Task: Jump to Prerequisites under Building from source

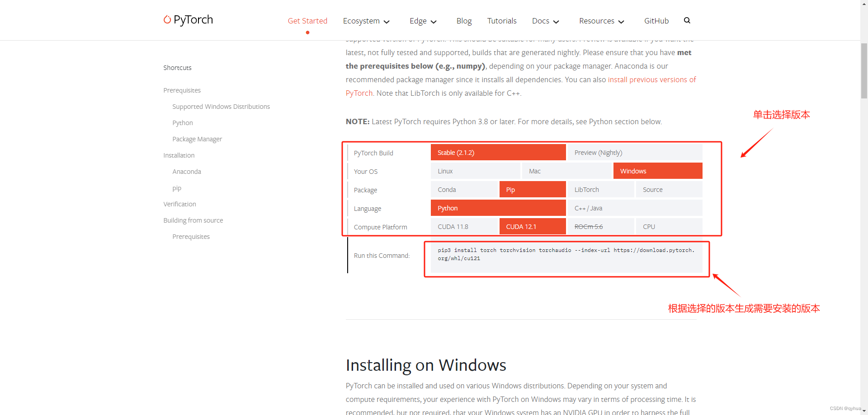Action: 191,237
